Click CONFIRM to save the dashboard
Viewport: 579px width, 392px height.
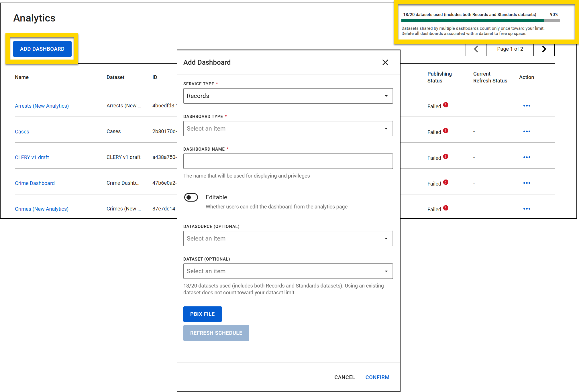[377, 377]
